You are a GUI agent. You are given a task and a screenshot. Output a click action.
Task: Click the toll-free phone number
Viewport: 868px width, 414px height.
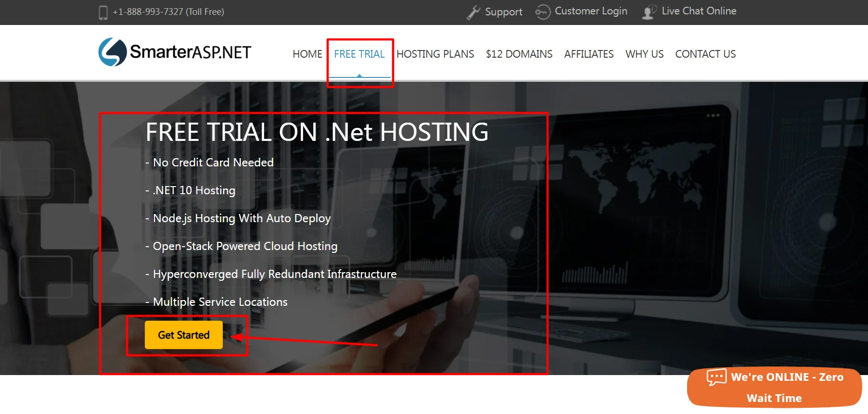click(168, 12)
